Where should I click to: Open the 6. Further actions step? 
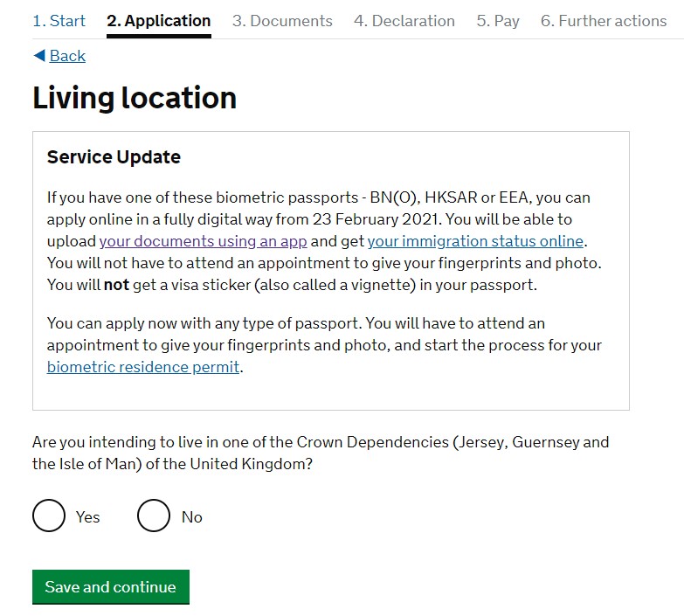pyautogui.click(x=604, y=21)
